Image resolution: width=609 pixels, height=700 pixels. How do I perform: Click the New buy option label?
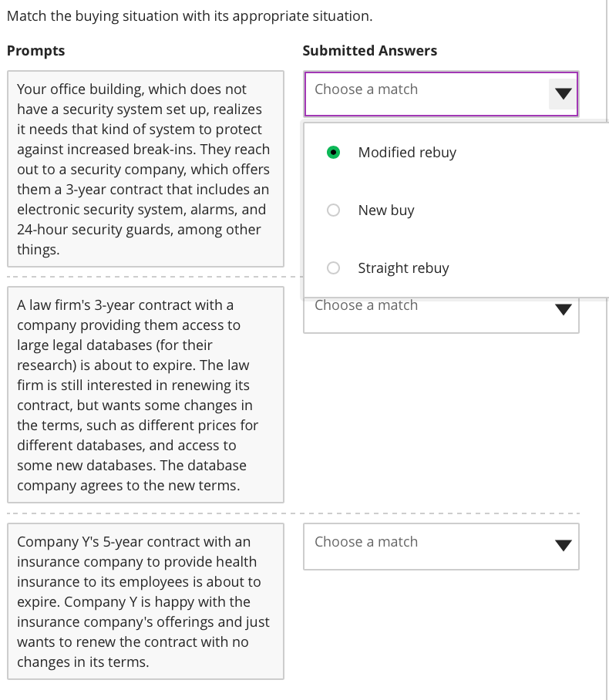coord(385,210)
